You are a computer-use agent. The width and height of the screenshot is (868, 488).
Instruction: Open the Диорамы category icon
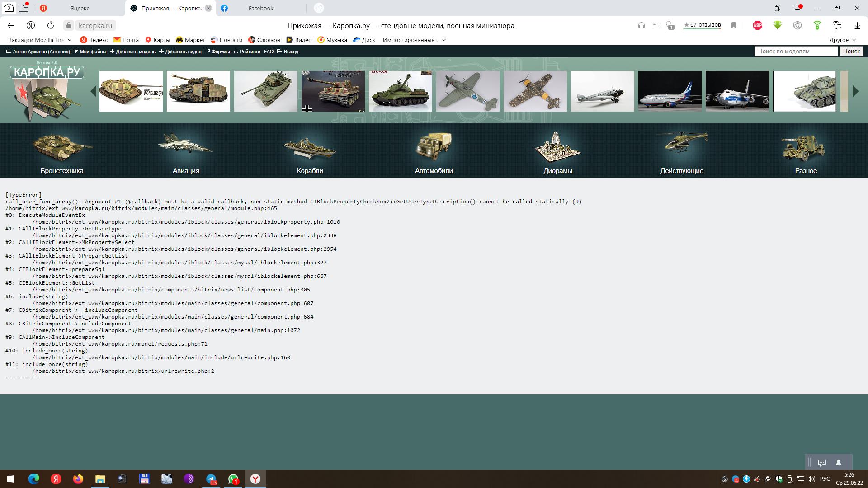pos(557,147)
